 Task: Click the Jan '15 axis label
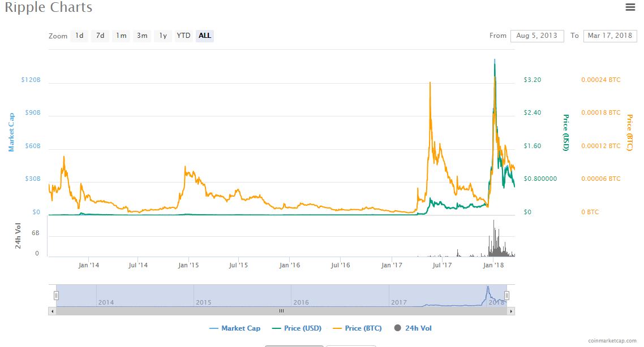pyautogui.click(x=188, y=266)
